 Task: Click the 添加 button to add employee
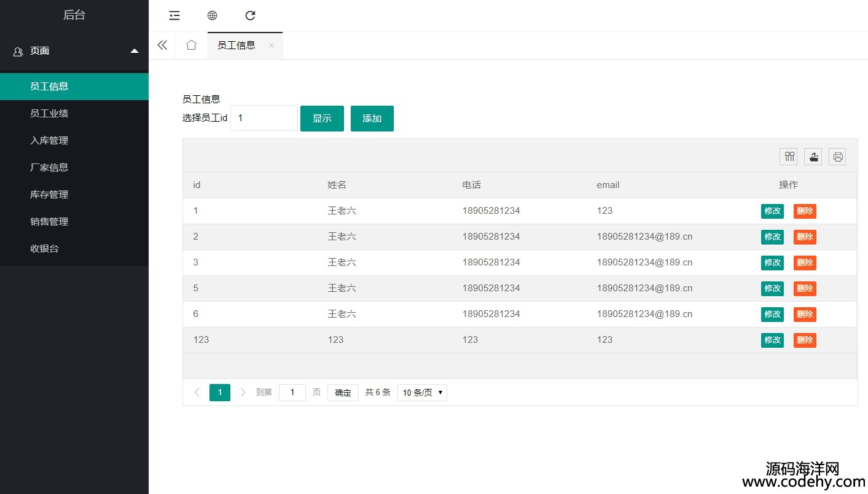pyautogui.click(x=372, y=119)
